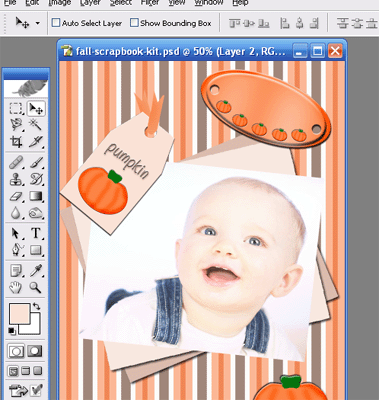Open the Edit menu
379x400 pixels.
click(32, 3)
